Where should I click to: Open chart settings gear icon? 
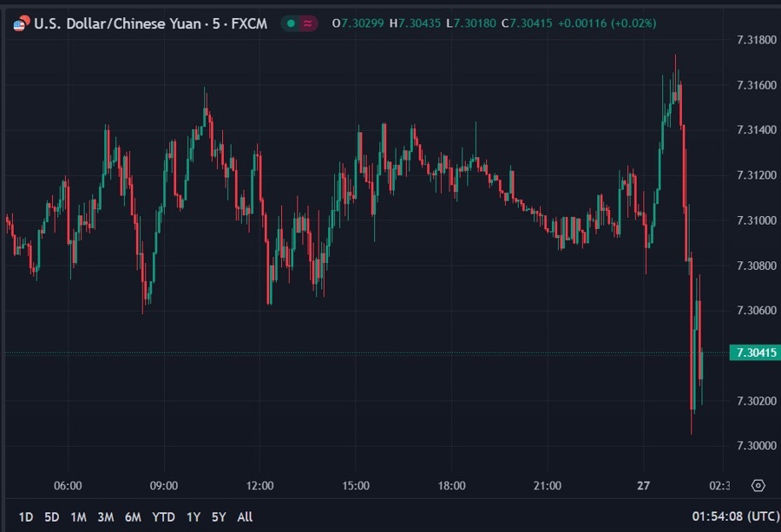point(758,485)
